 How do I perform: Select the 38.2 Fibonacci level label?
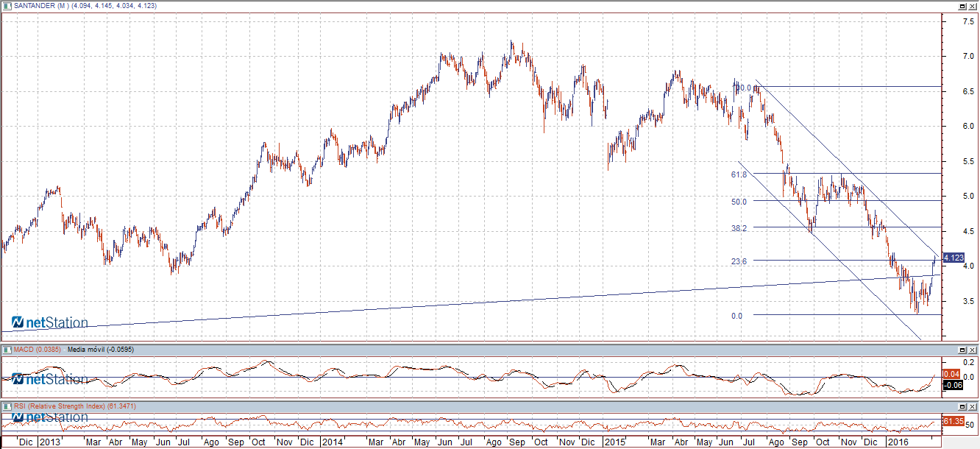pos(739,229)
